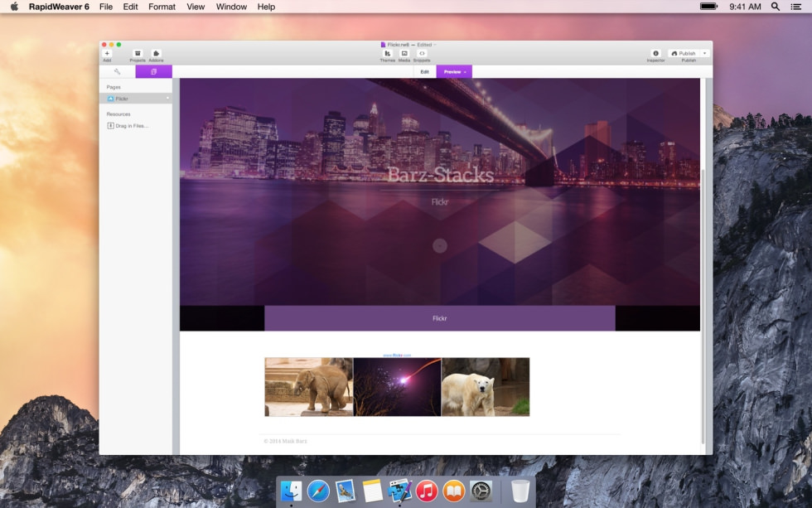Open the Notification Center icon
Image resolution: width=812 pixels, height=508 pixels.
[796, 7]
